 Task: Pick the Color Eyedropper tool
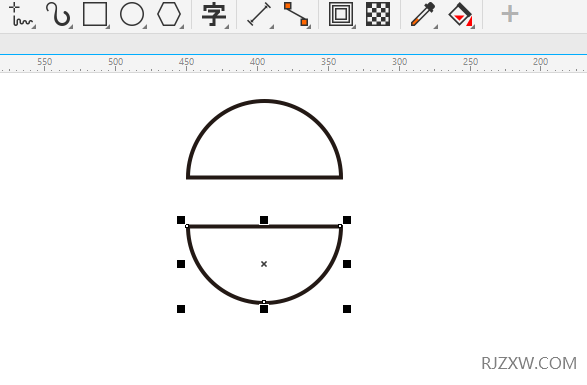[423, 14]
